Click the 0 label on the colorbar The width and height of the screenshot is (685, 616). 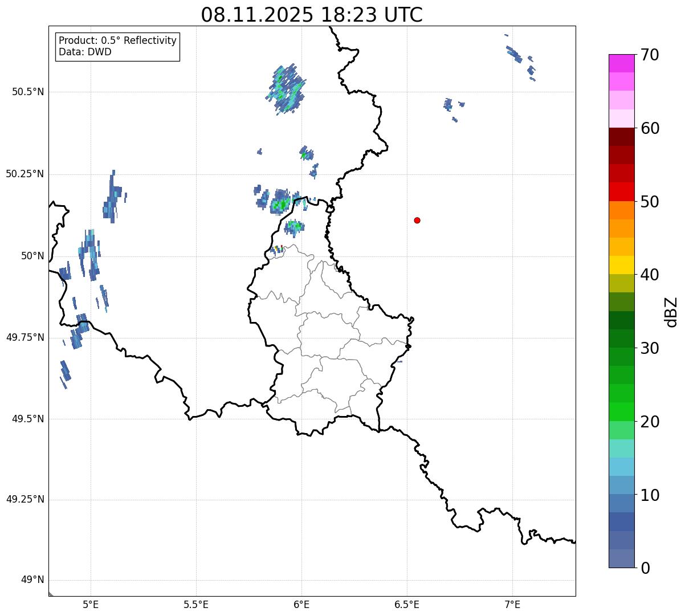[644, 568]
